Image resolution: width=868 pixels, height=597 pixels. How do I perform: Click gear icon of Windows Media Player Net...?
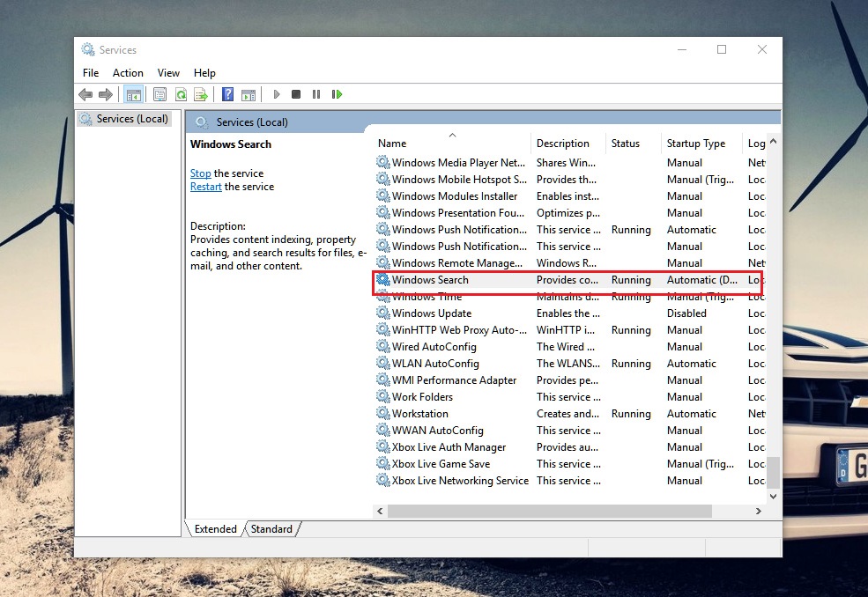(x=383, y=162)
